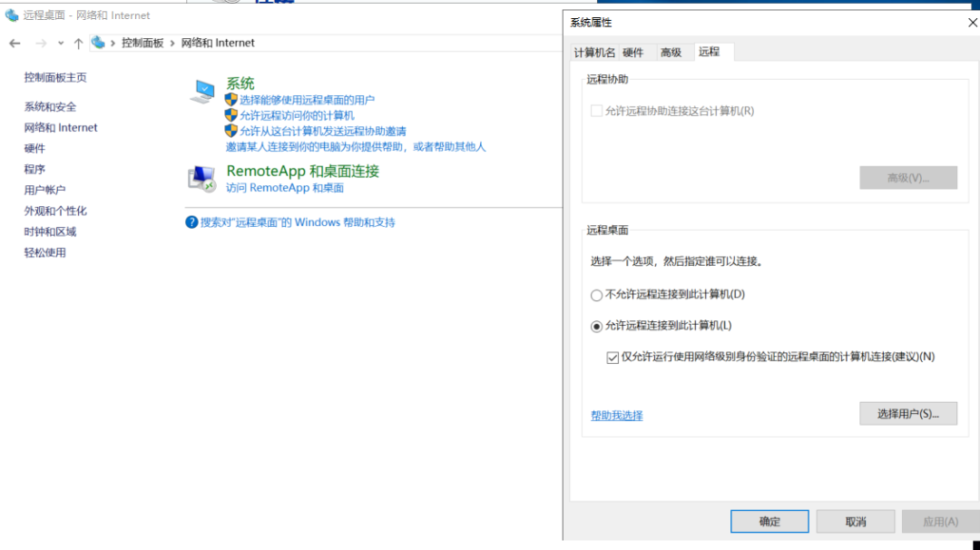980x550 pixels.
Task: Click the 高级(V)... button
Action: pyautogui.click(x=908, y=178)
